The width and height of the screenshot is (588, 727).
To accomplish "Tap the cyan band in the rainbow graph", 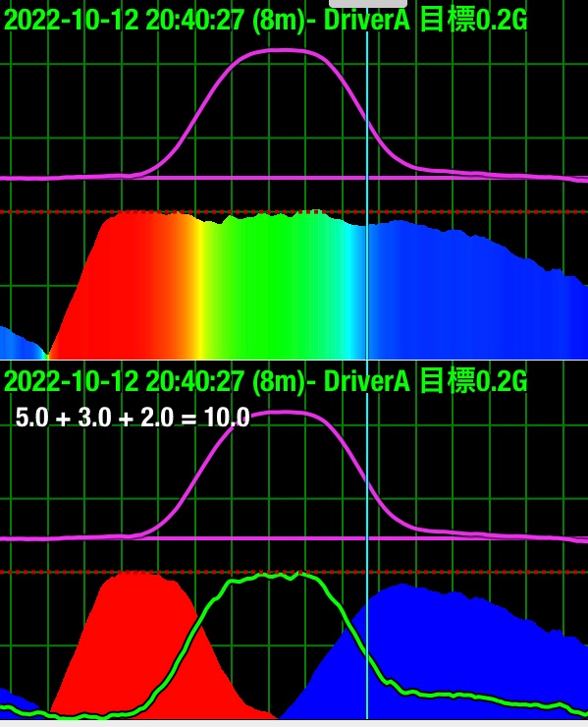I will (x=354, y=292).
